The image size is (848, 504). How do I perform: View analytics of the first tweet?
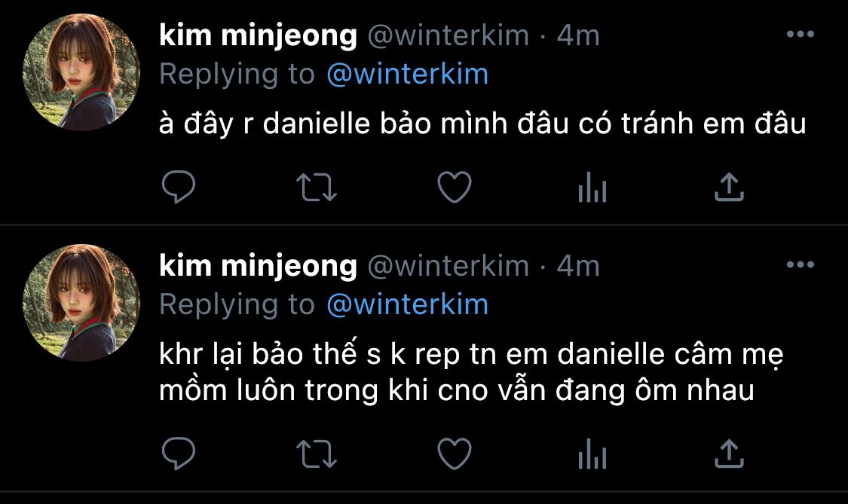click(592, 187)
